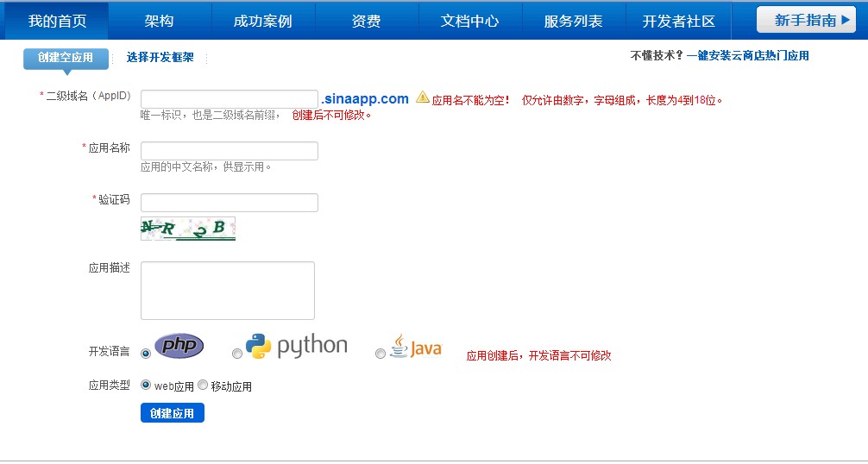Image resolution: width=868 pixels, height=464 pixels.
Task: Choose the web应用 application type
Action: click(146, 386)
